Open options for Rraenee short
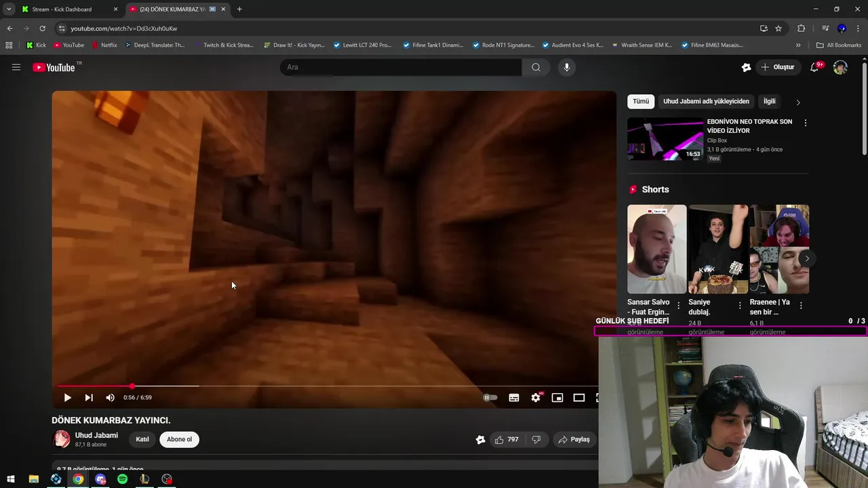Image resolution: width=868 pixels, height=488 pixels. pos(801,306)
